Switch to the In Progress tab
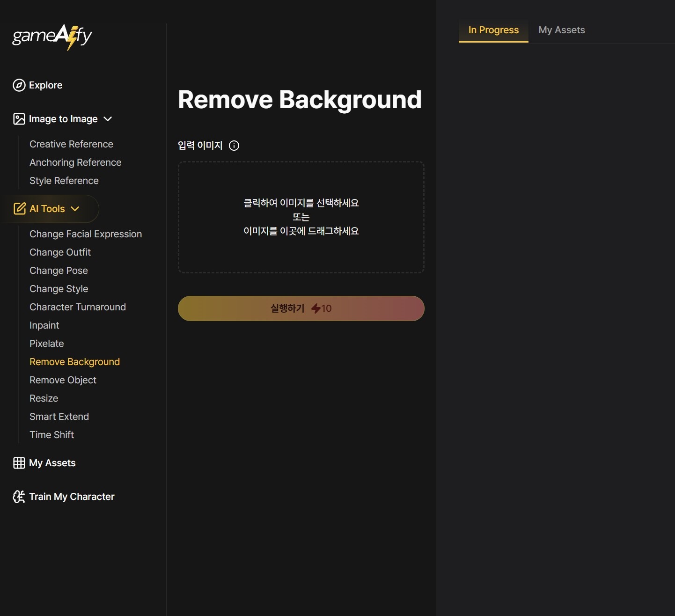Screen dimensions: 675x616 point(493,30)
